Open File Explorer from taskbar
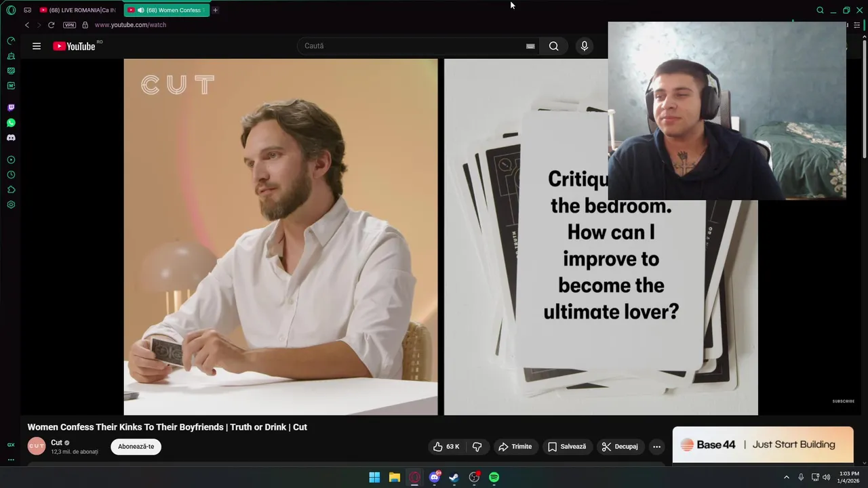868x488 pixels. pyautogui.click(x=394, y=477)
